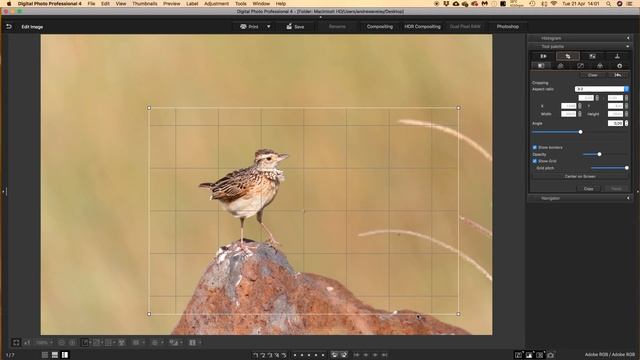Click the Center on Screen button
Viewport: 640px width, 360px height.
pos(580,176)
